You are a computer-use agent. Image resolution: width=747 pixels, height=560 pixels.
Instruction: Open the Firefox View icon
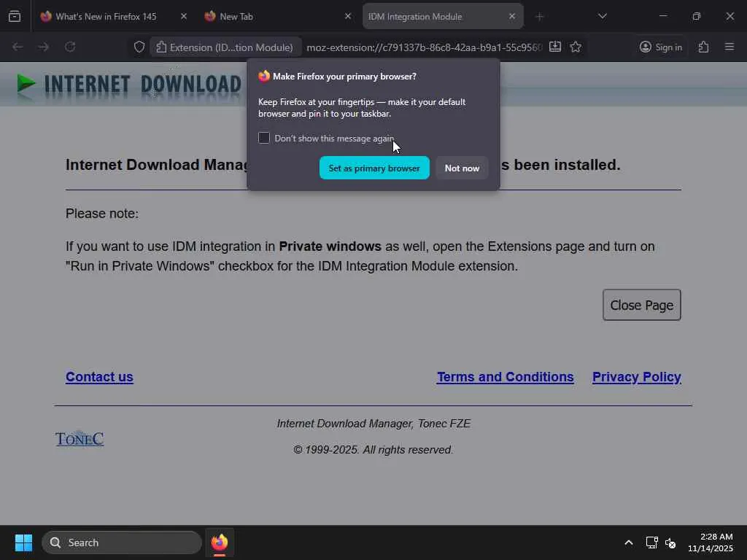coord(15,16)
